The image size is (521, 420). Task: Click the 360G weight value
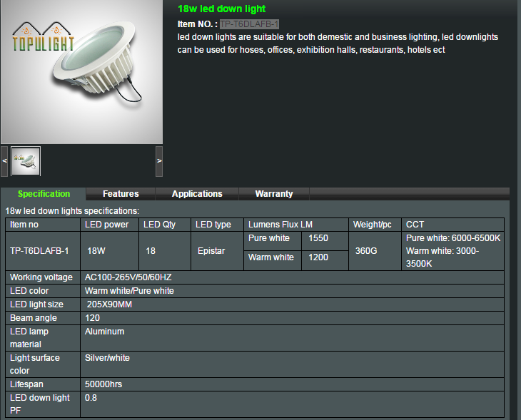(368, 251)
